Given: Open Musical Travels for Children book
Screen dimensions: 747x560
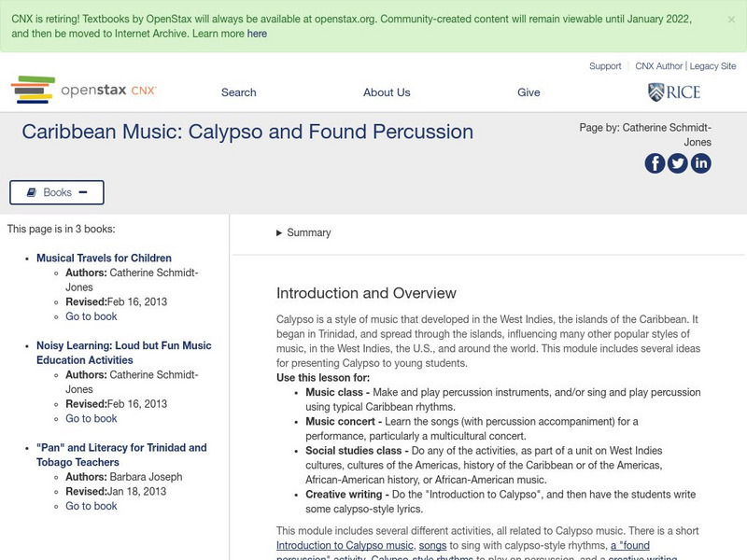Looking at the screenshot, I should point(104,259).
